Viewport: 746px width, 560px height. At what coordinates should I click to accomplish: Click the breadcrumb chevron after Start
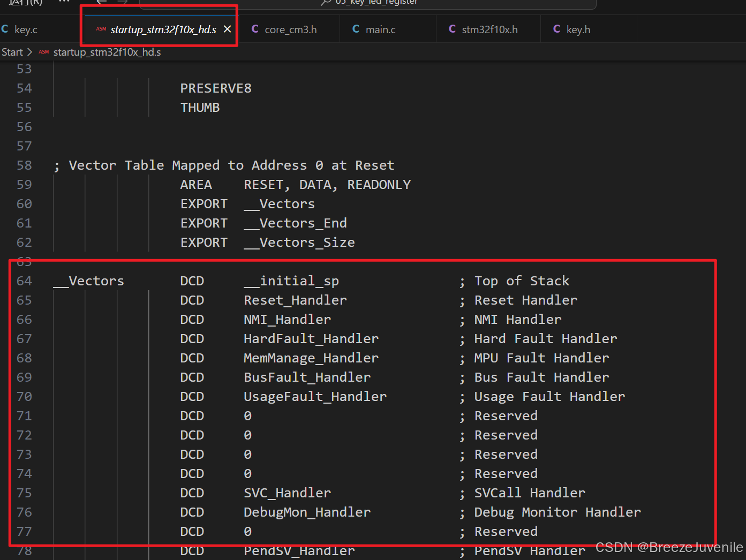(x=29, y=52)
